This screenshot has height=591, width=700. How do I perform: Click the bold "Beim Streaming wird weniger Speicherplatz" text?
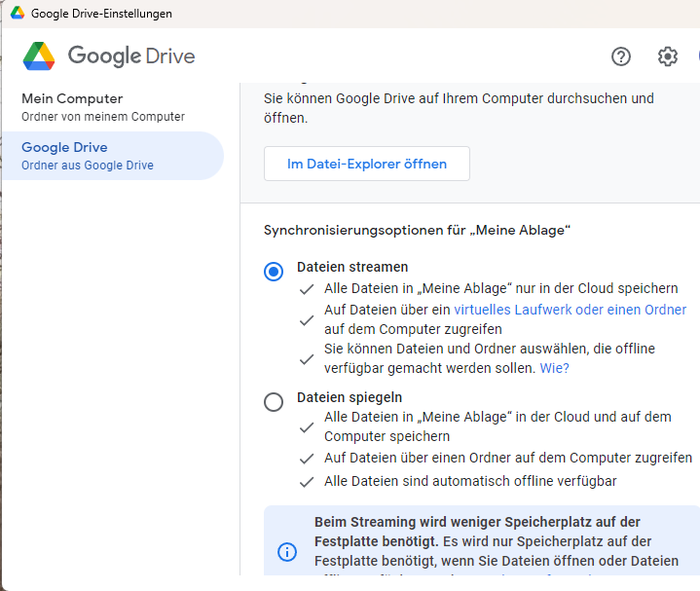(477, 522)
